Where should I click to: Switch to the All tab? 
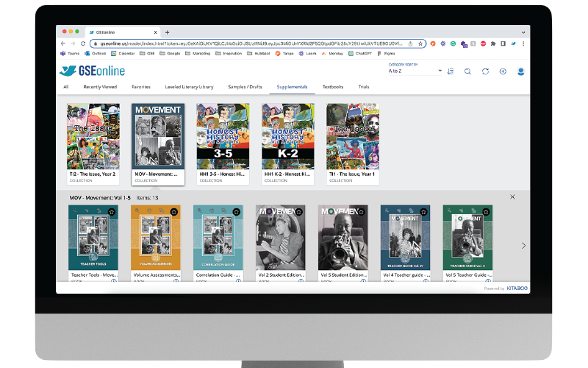(66, 87)
